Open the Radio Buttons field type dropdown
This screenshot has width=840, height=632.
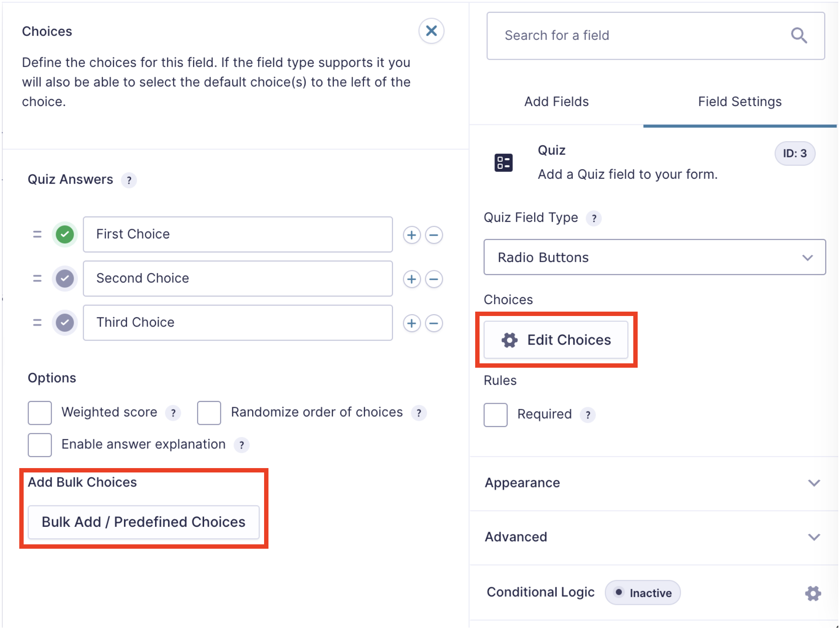[x=654, y=257]
